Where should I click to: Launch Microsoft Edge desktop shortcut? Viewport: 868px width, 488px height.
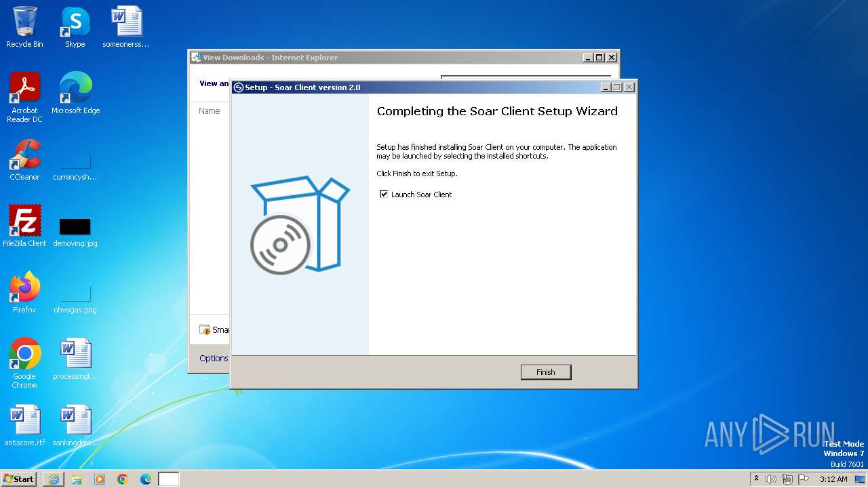(x=75, y=94)
